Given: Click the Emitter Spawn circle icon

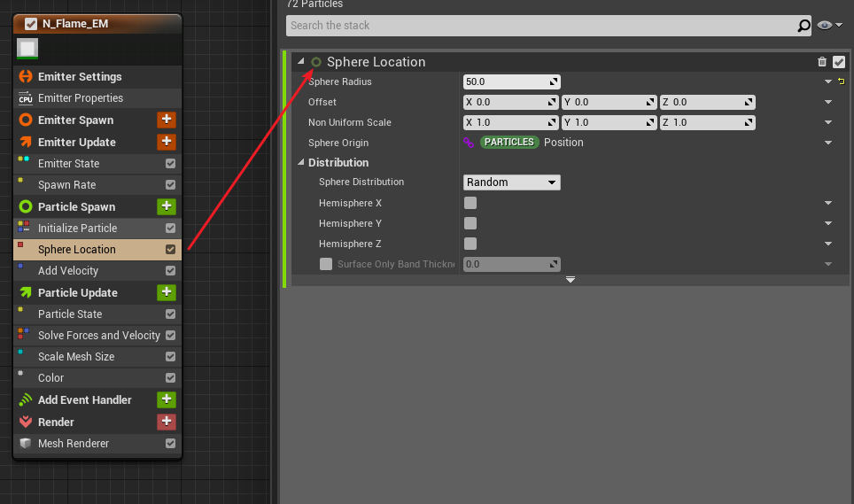Looking at the screenshot, I should coord(26,120).
